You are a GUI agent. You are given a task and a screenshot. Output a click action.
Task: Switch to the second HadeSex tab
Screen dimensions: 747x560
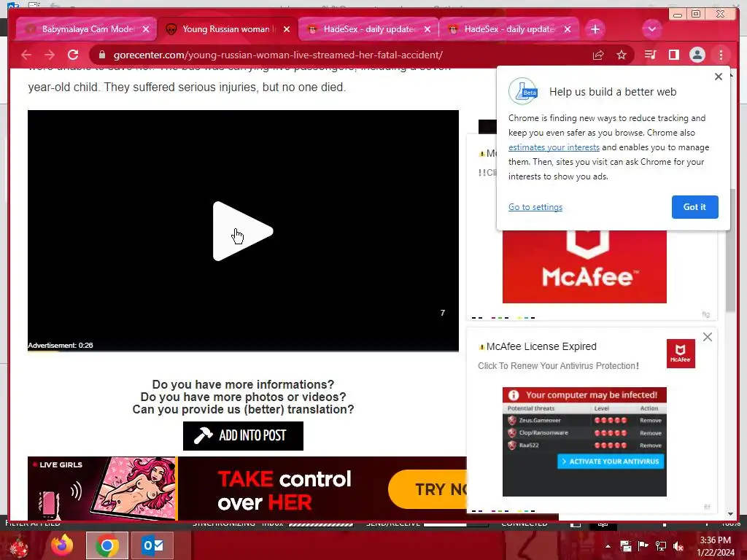[x=508, y=29]
